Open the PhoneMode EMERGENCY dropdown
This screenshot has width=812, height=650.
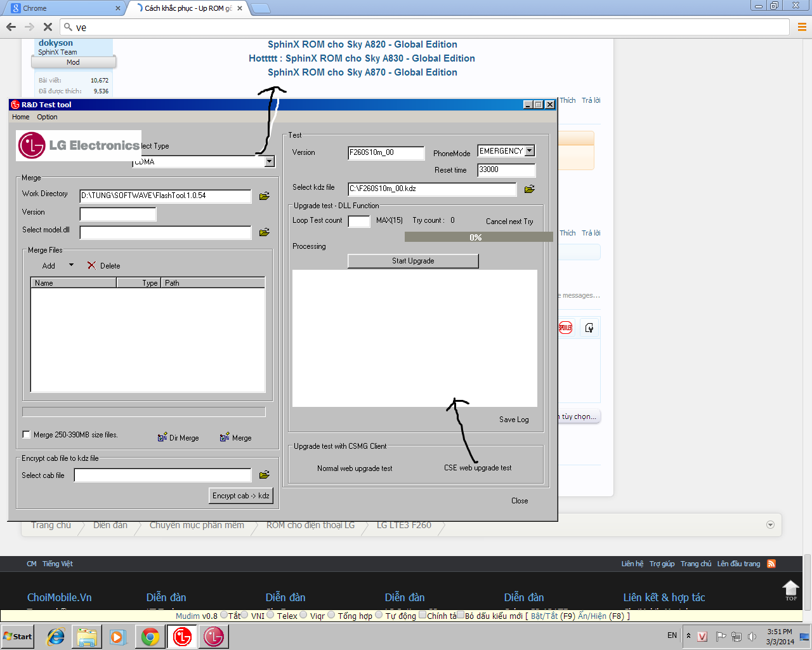530,151
